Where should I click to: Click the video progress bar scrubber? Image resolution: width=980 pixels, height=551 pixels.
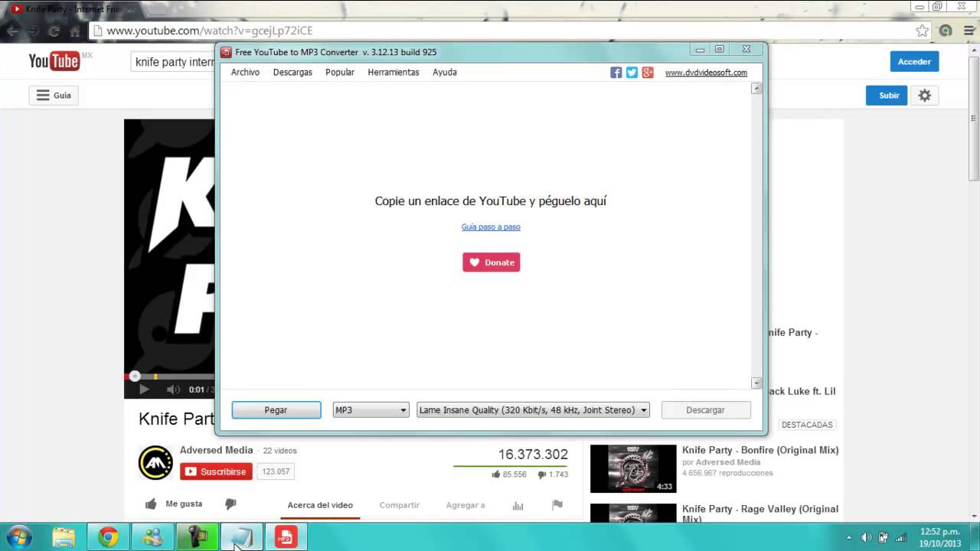point(135,376)
